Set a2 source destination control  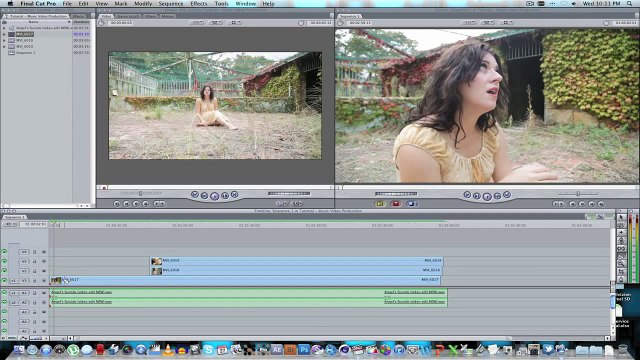(x=13, y=302)
